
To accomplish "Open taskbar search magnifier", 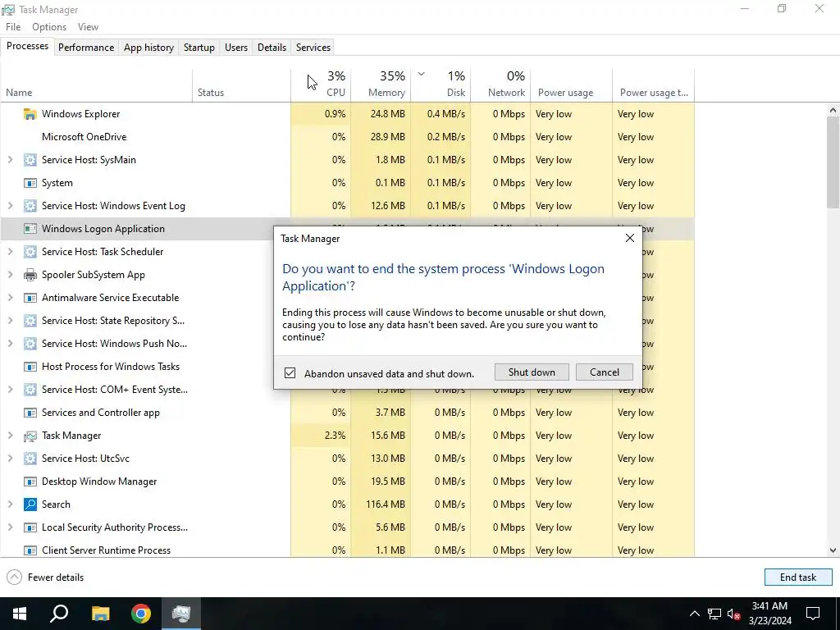I will tap(59, 614).
